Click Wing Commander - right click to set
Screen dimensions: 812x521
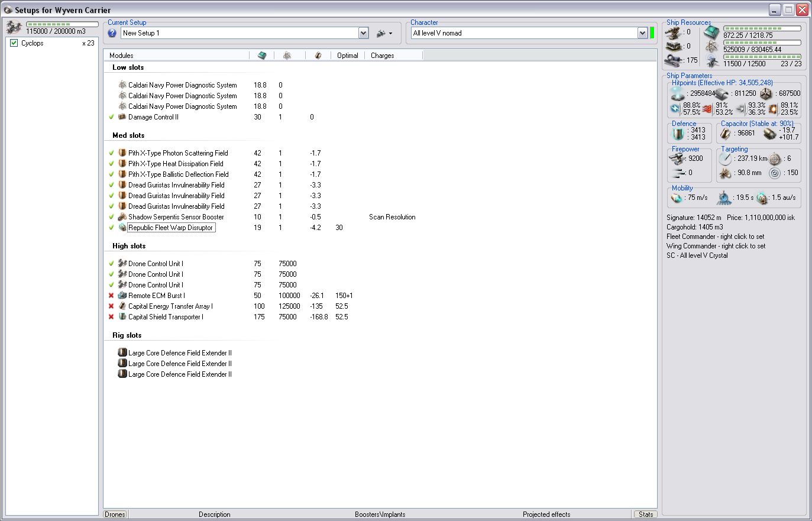pos(716,246)
